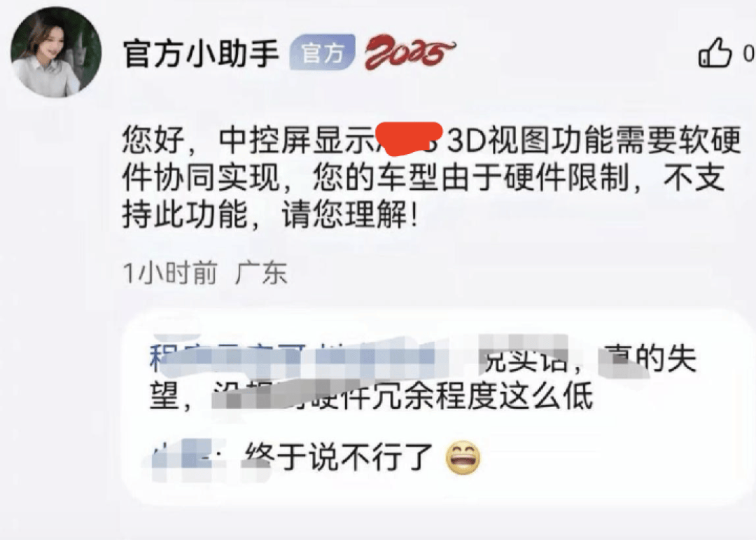Tap the 广东 location label
This screenshot has width=756, height=540.
[261, 273]
